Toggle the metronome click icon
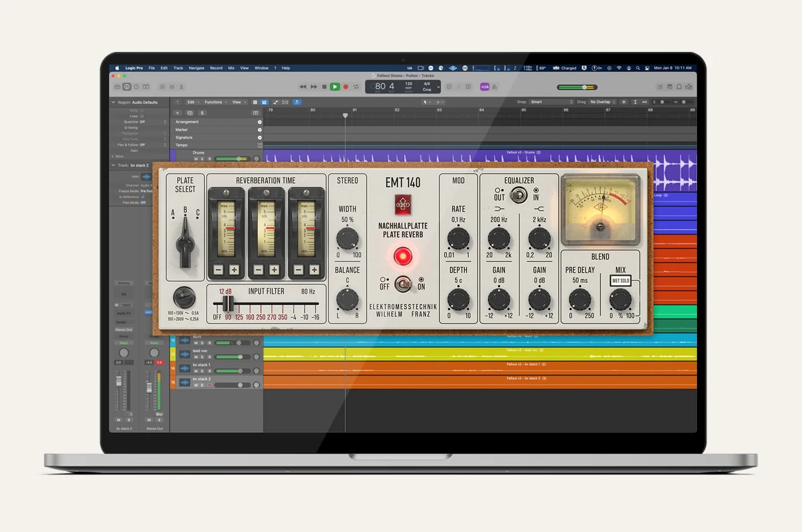The image size is (802, 532). click(x=495, y=87)
